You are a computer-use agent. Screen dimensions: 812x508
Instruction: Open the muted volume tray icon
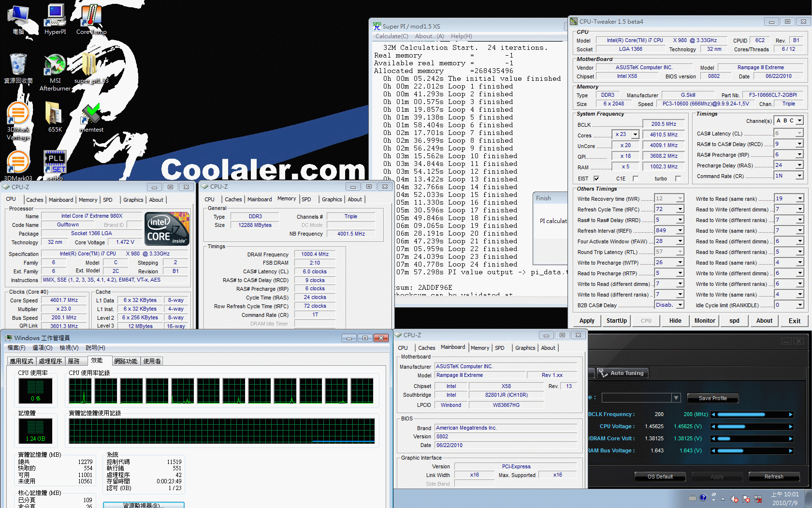[x=735, y=499]
